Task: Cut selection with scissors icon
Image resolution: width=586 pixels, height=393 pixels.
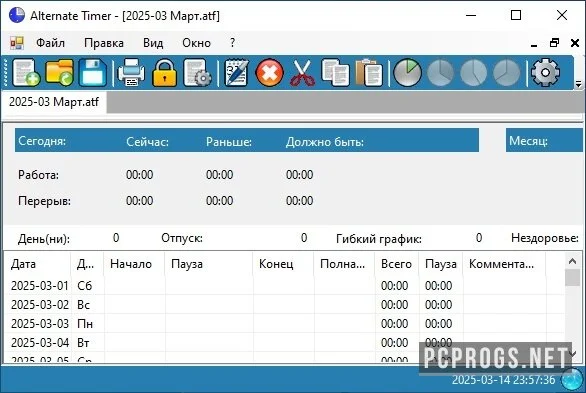Action: coord(302,72)
